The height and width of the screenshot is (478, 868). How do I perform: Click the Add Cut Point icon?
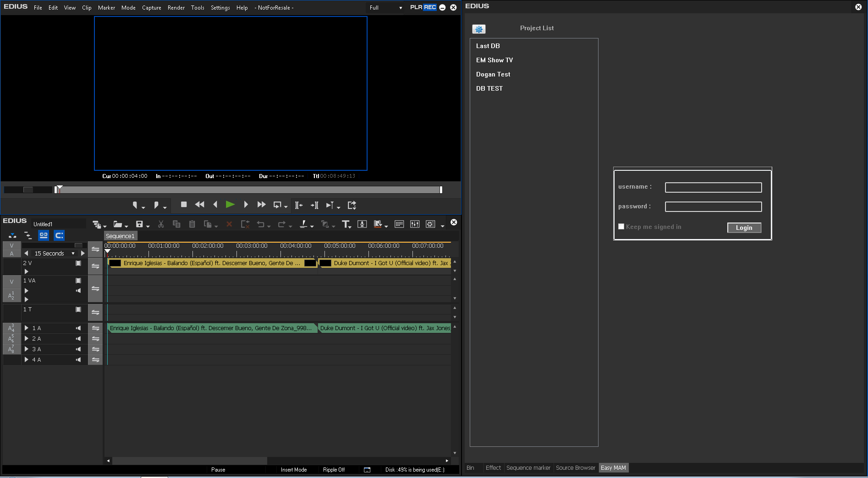(x=303, y=224)
